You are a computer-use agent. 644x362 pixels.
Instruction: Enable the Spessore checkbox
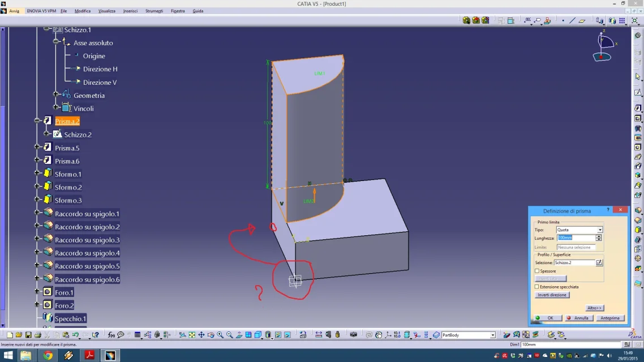[537, 271]
